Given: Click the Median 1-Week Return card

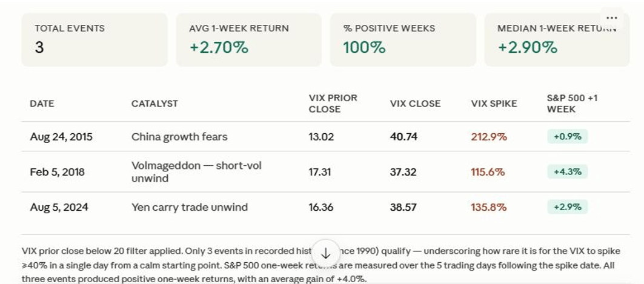Looking at the screenshot, I should coord(557,40).
